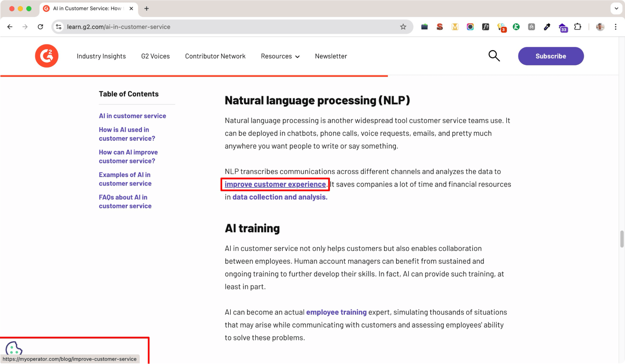Open the tab search chevron
This screenshot has width=625, height=364.
pos(616,8)
